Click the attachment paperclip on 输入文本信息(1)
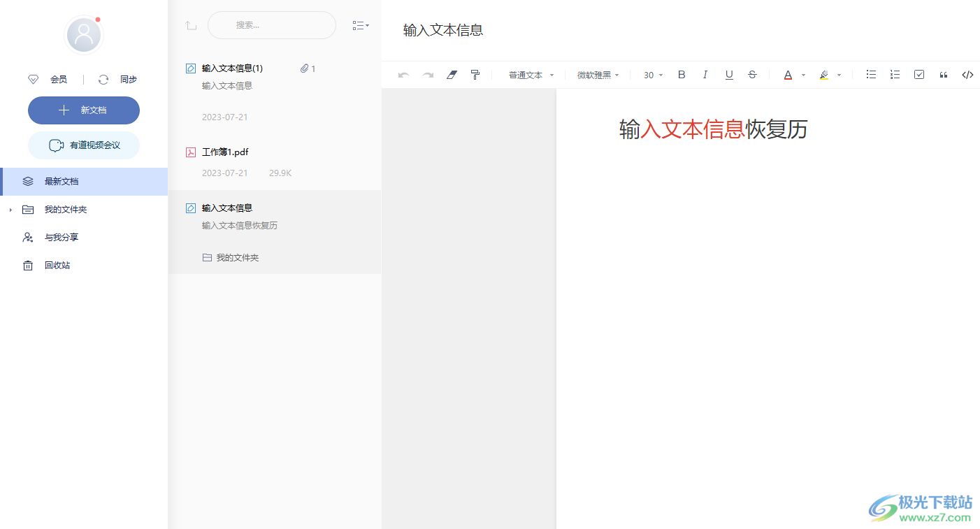The width and height of the screenshot is (980, 529). click(305, 68)
